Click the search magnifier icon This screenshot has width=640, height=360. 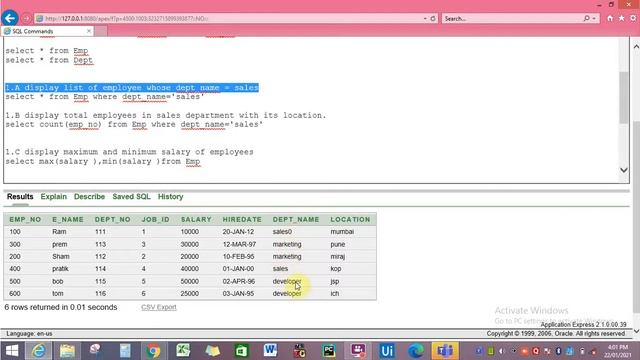pos(587,18)
